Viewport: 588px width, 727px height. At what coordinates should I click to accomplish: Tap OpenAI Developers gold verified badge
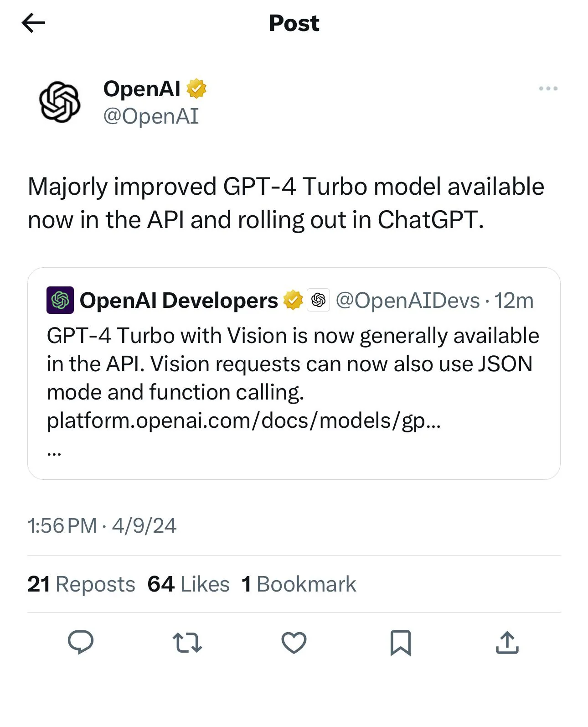pos(293,300)
